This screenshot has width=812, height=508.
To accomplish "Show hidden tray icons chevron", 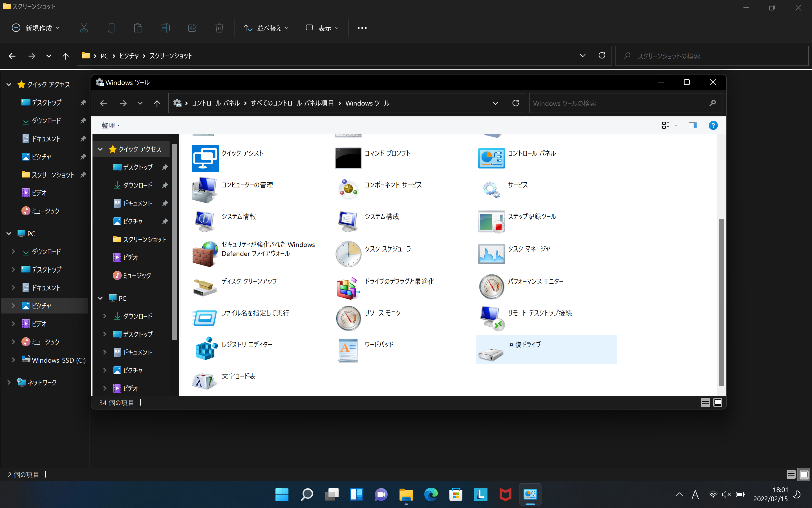I will point(679,494).
